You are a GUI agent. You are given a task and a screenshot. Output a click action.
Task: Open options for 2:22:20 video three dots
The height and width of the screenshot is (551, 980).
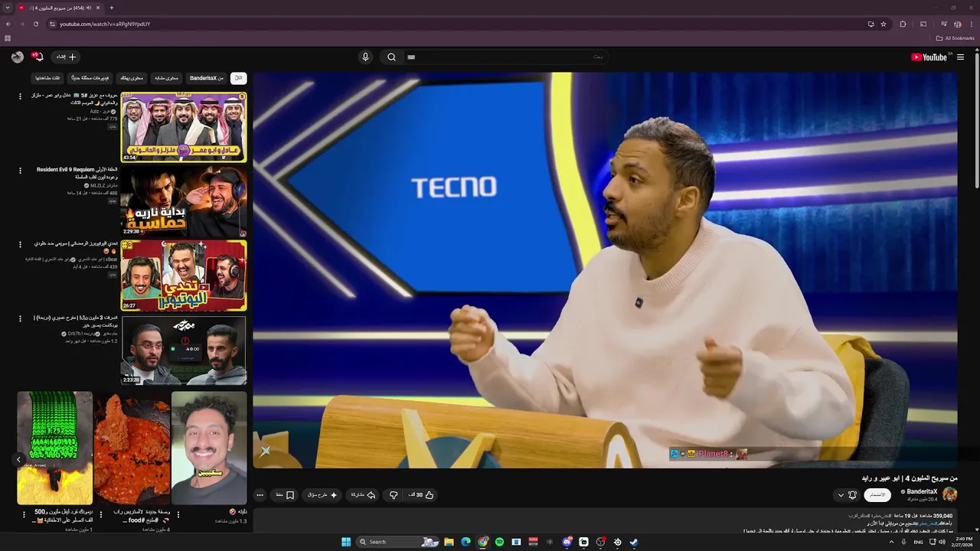click(x=21, y=319)
